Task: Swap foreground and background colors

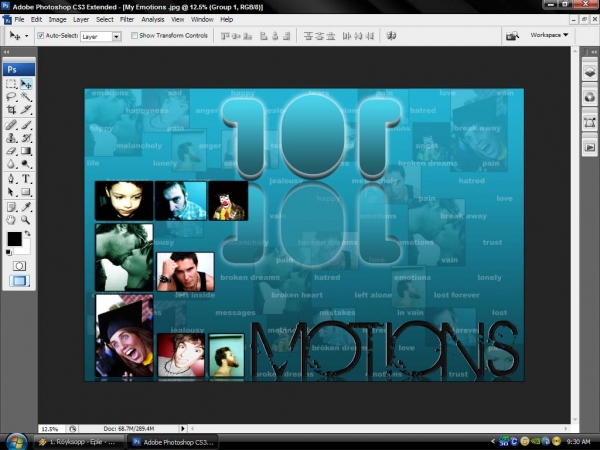Action: tap(28, 233)
